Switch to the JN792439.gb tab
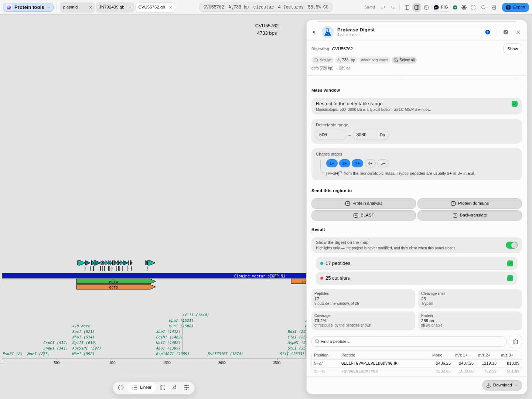Image resolution: width=532 pixels, height=399 pixels. pos(115,7)
